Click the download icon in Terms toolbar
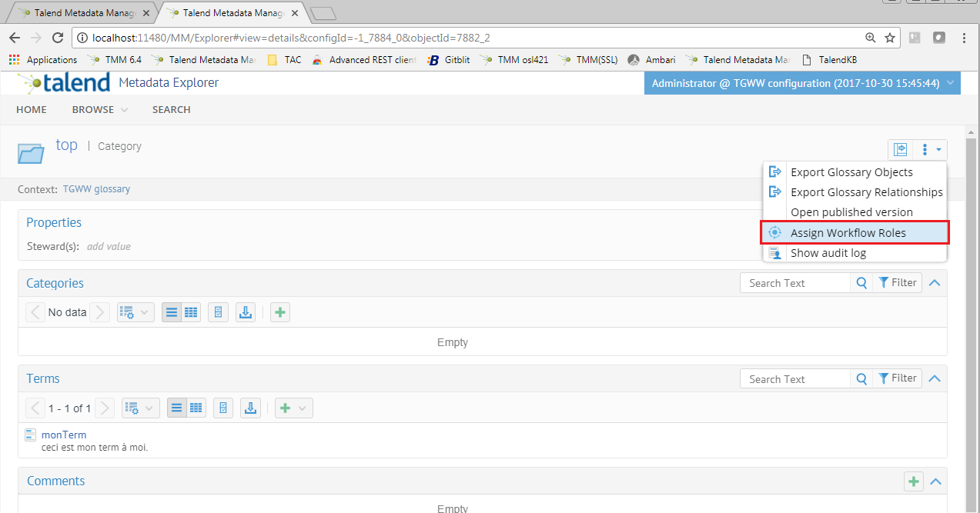 point(250,408)
